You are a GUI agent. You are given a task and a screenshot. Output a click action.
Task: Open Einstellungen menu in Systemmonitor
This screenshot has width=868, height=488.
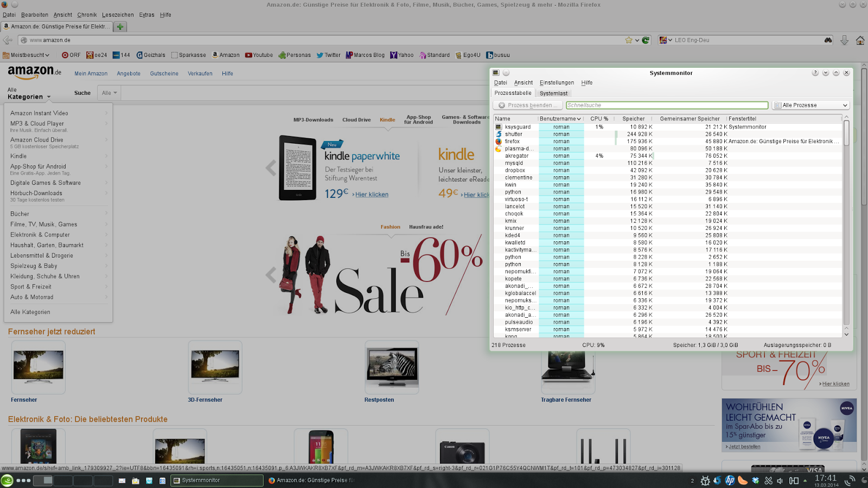(x=557, y=82)
